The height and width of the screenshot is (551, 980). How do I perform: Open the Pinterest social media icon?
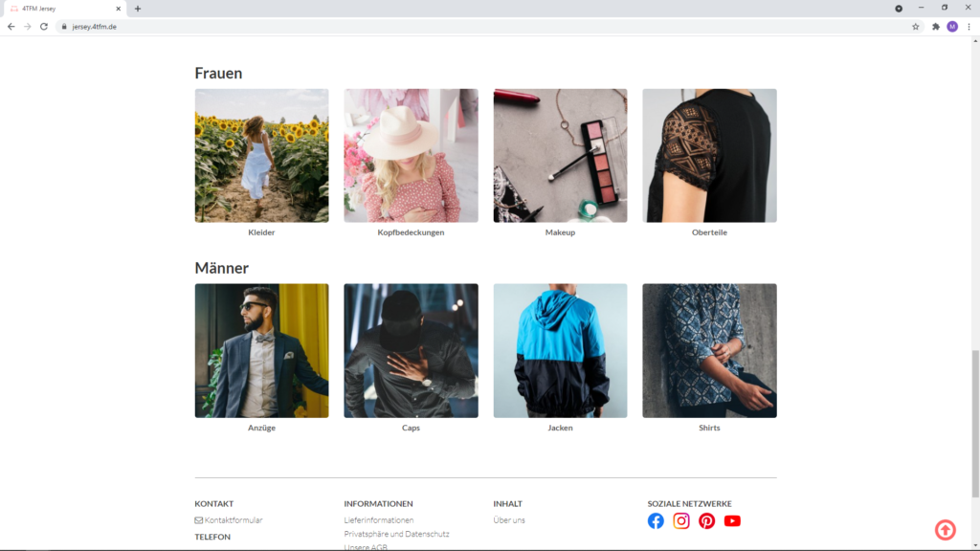[706, 521]
